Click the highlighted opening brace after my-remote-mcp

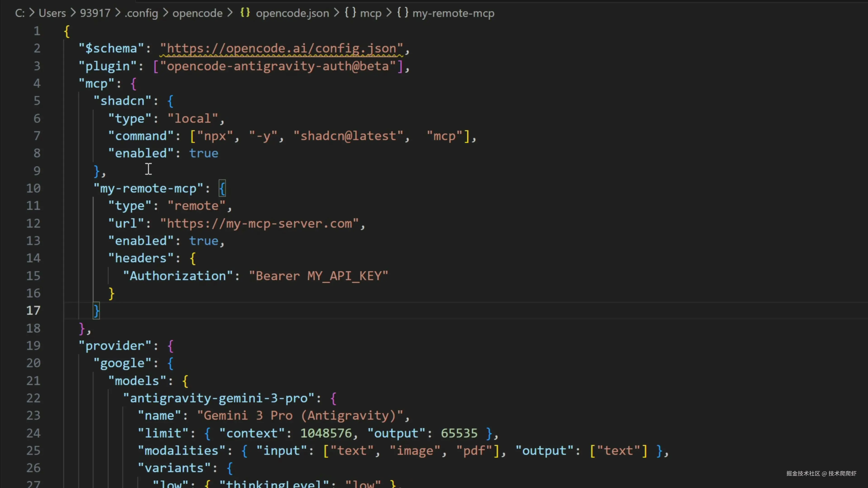click(x=222, y=188)
